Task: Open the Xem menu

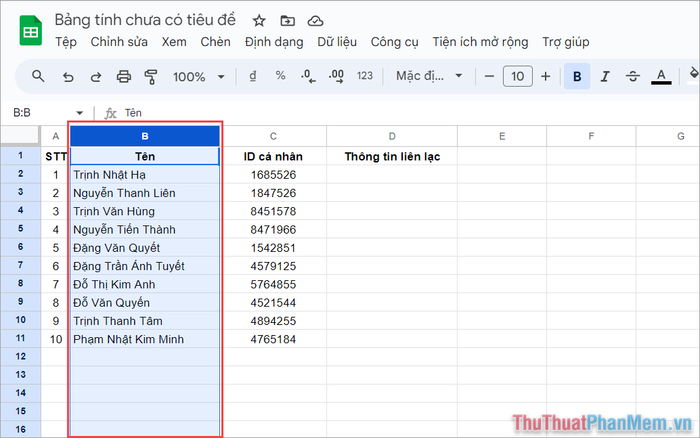Action: pos(174,42)
